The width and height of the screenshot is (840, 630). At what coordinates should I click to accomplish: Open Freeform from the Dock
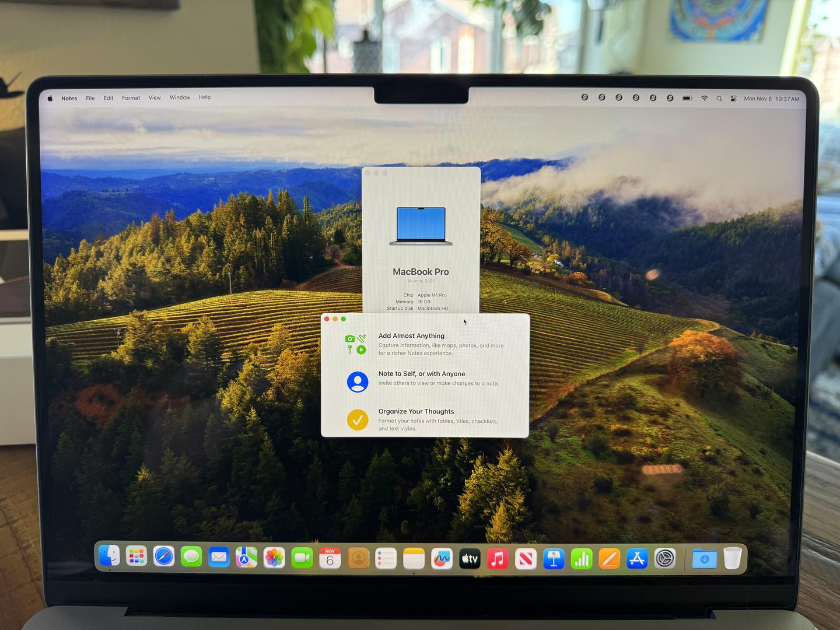(442, 559)
